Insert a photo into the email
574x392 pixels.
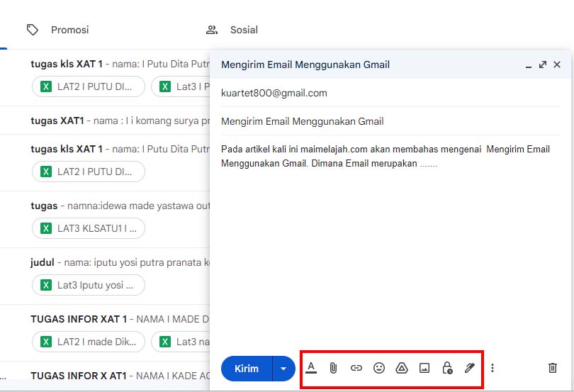pos(424,368)
